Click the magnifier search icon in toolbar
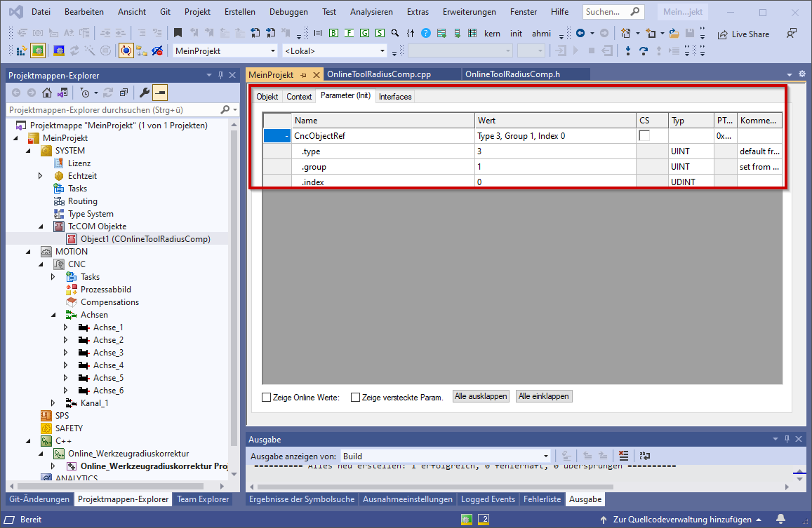The image size is (812, 528). [x=395, y=33]
